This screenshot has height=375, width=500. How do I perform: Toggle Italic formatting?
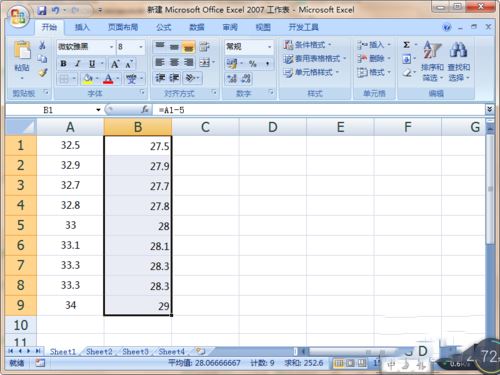pyautogui.click(x=77, y=63)
